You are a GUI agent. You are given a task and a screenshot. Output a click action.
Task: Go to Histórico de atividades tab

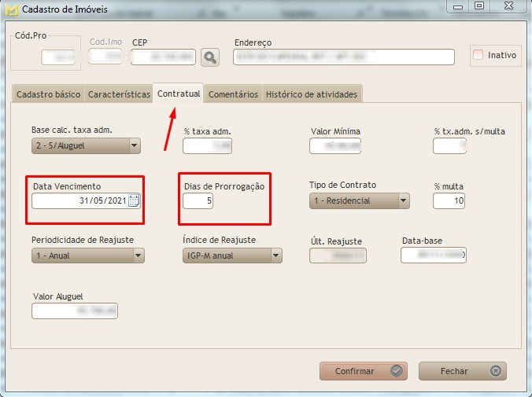click(312, 94)
